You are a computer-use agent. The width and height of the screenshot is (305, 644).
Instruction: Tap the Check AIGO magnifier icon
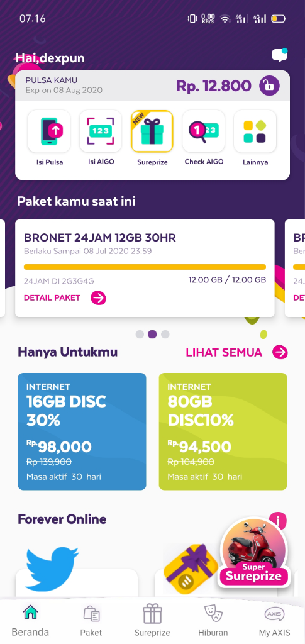(204, 131)
